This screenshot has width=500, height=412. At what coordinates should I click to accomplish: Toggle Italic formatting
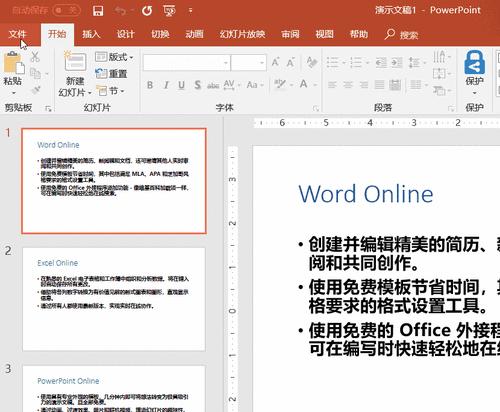(166, 85)
